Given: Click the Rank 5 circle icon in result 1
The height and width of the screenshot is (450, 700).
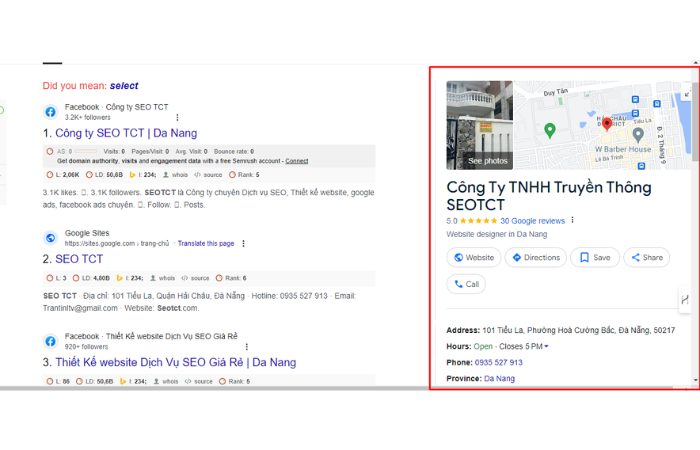Looking at the screenshot, I should [232, 175].
